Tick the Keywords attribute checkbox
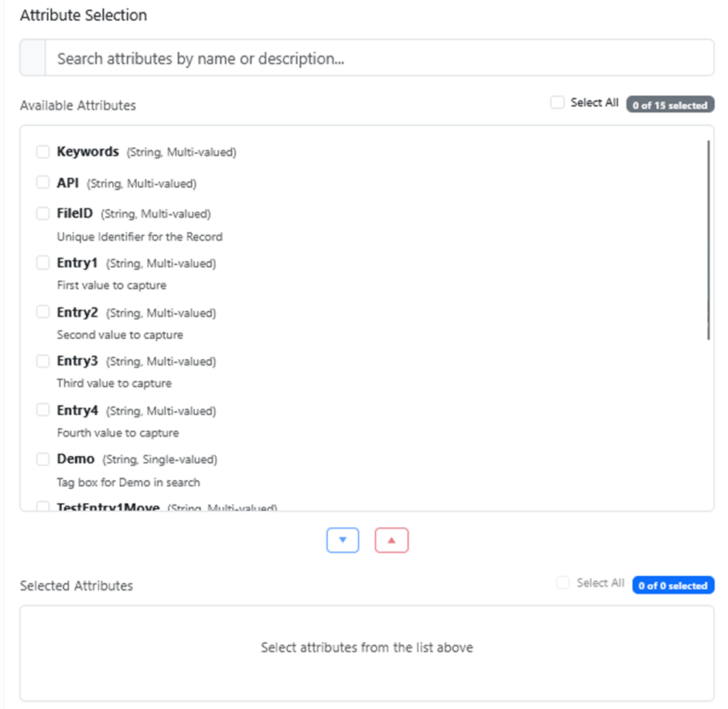 (43, 152)
